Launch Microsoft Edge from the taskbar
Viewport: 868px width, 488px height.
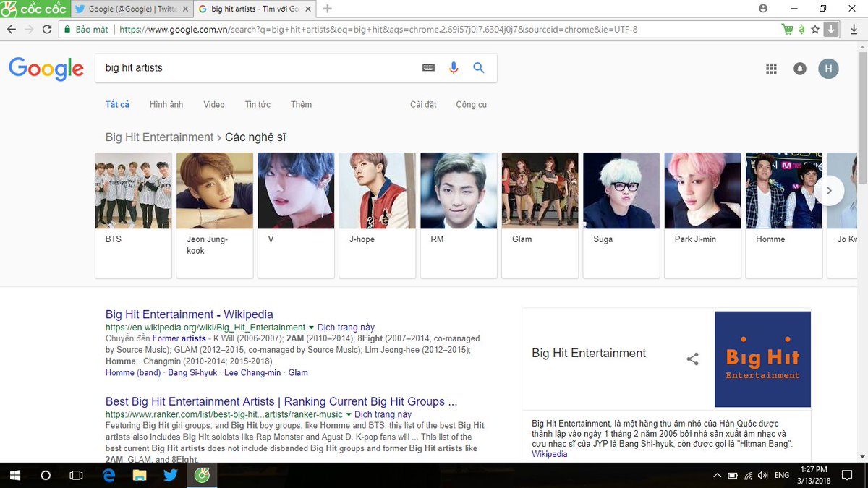click(109, 475)
